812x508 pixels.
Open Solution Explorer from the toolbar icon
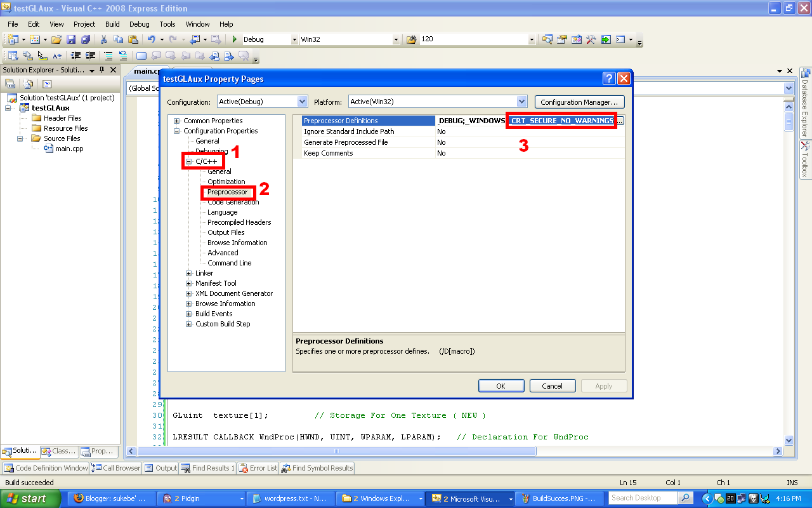point(547,39)
